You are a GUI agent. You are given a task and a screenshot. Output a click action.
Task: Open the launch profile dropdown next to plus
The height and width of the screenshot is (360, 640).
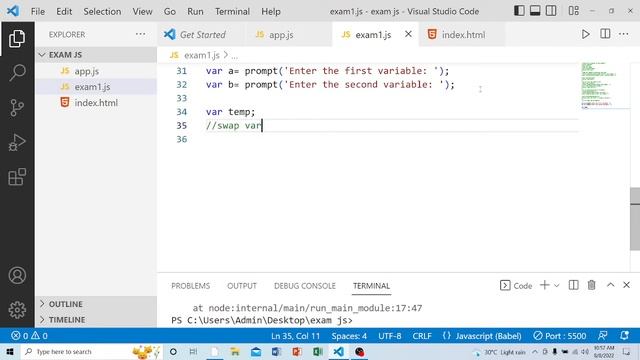(x=556, y=286)
